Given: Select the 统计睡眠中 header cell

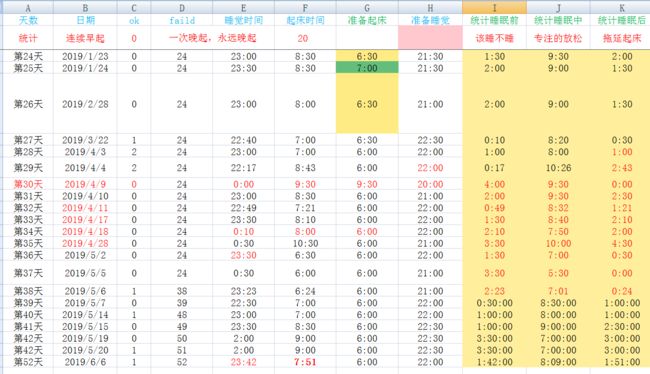Looking at the screenshot, I should [558, 20].
